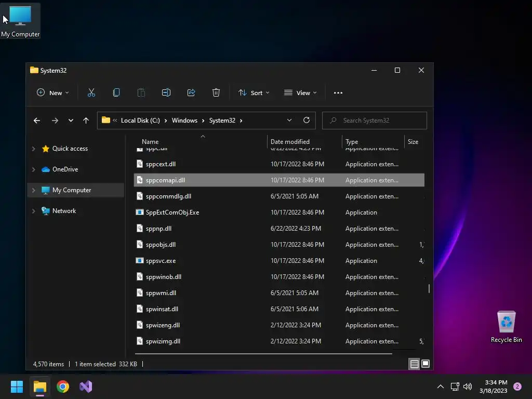
Task: Select the sppwmi.dll file
Action: (279, 293)
